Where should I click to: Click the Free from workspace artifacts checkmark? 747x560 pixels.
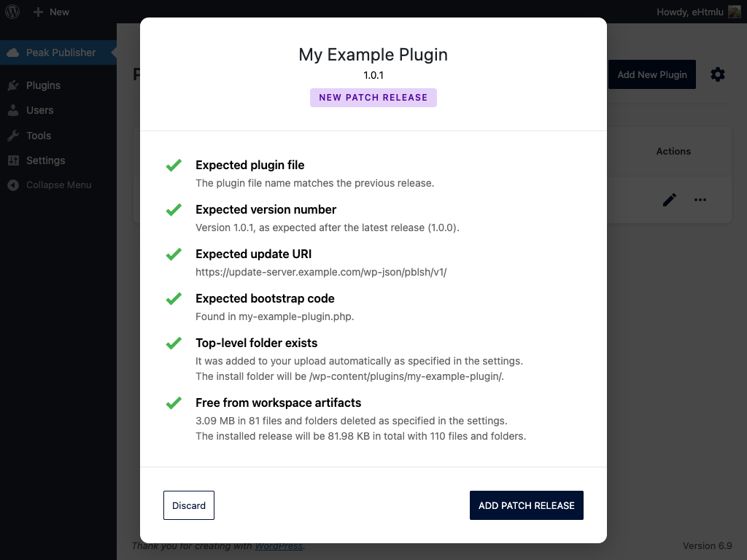pyautogui.click(x=174, y=403)
